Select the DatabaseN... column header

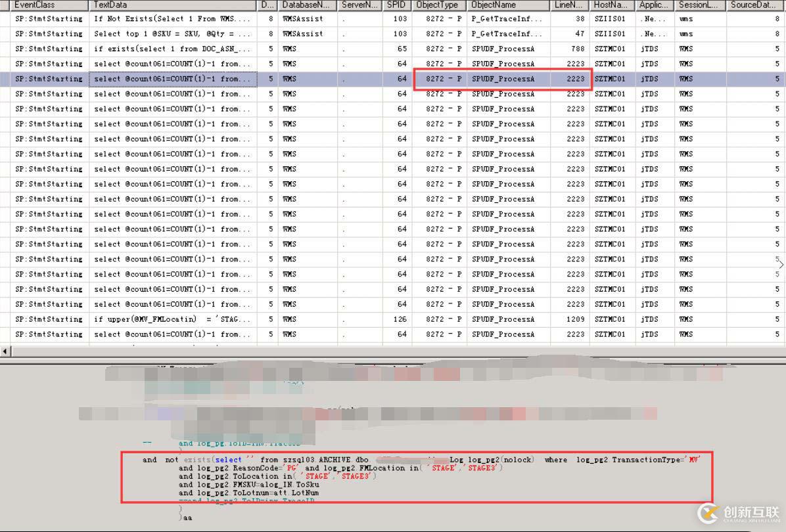(308, 5)
